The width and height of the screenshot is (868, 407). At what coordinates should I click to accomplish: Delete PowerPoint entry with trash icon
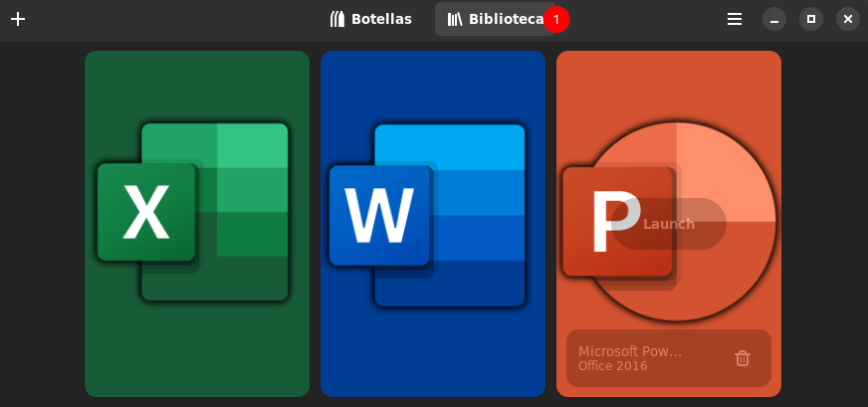click(743, 358)
